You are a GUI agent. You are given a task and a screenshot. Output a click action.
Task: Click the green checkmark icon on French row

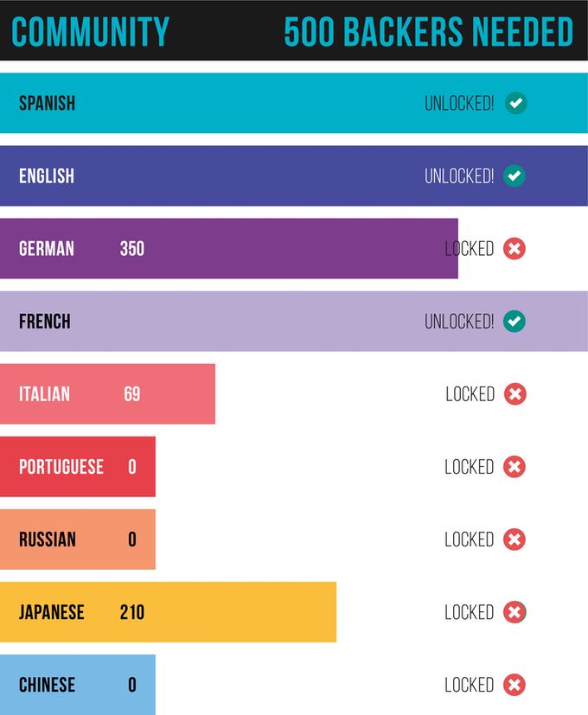[514, 321]
